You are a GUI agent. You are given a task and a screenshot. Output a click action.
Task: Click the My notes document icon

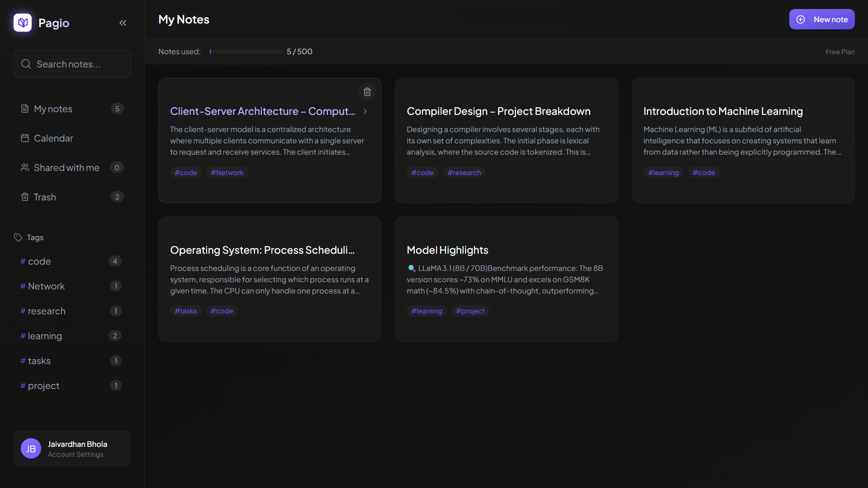point(25,109)
